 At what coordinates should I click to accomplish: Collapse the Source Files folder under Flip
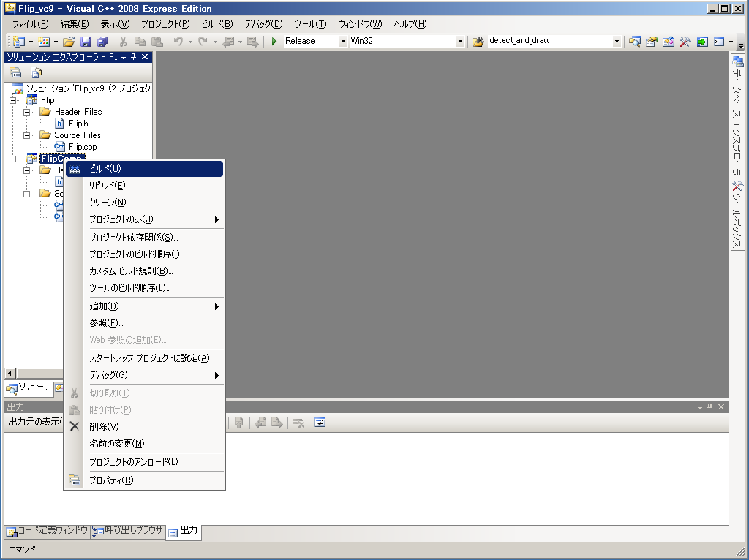pos(27,135)
